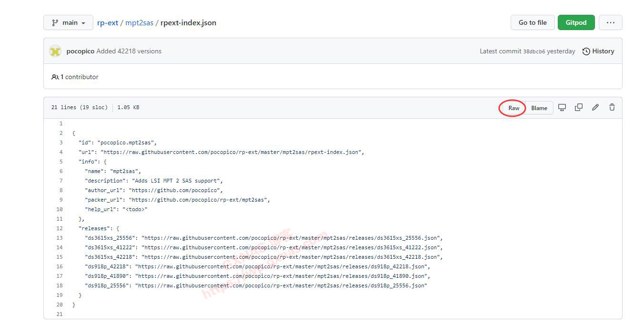Open Blame view
The height and width of the screenshot is (326, 644).
tap(539, 108)
